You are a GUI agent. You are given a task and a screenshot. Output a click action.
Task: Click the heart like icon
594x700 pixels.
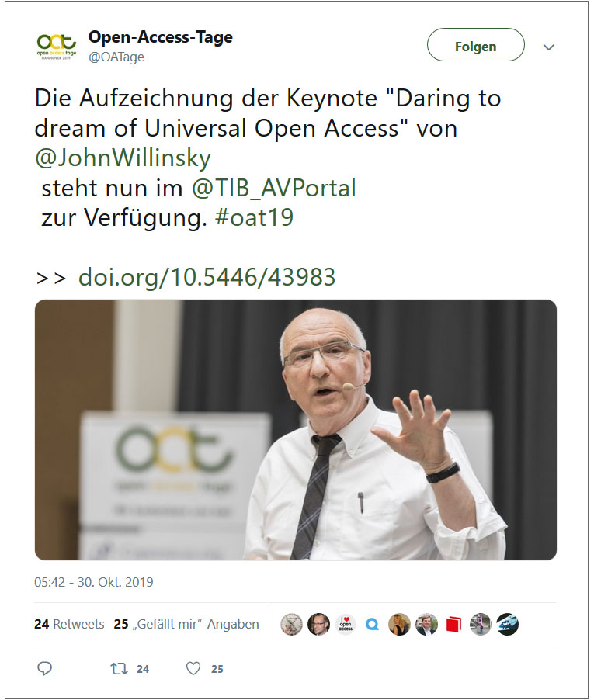coord(193,668)
